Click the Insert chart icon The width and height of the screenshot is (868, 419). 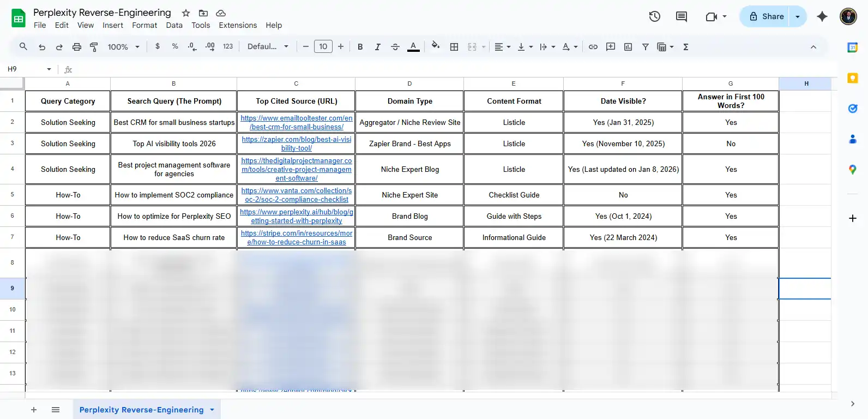(628, 47)
